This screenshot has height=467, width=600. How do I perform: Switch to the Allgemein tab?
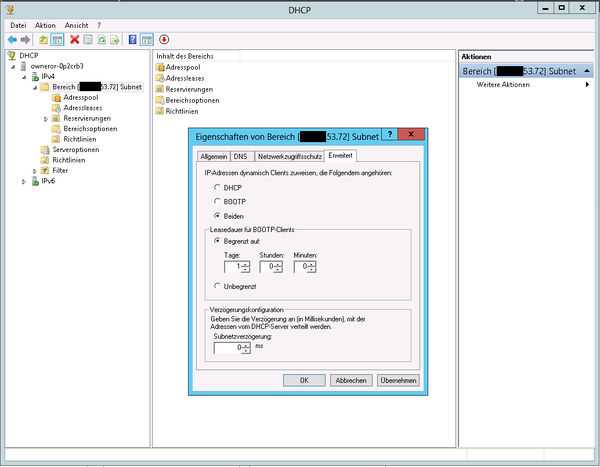214,156
